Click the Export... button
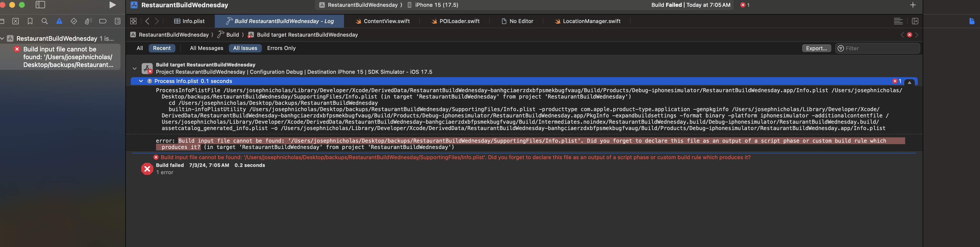Screen dimensions: 980x247 [817, 48]
